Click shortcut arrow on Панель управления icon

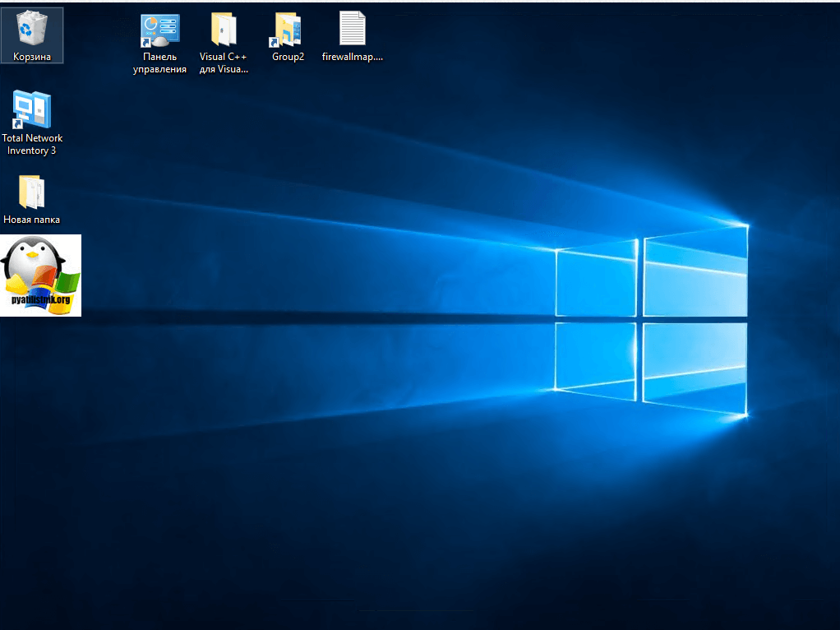click(x=146, y=42)
